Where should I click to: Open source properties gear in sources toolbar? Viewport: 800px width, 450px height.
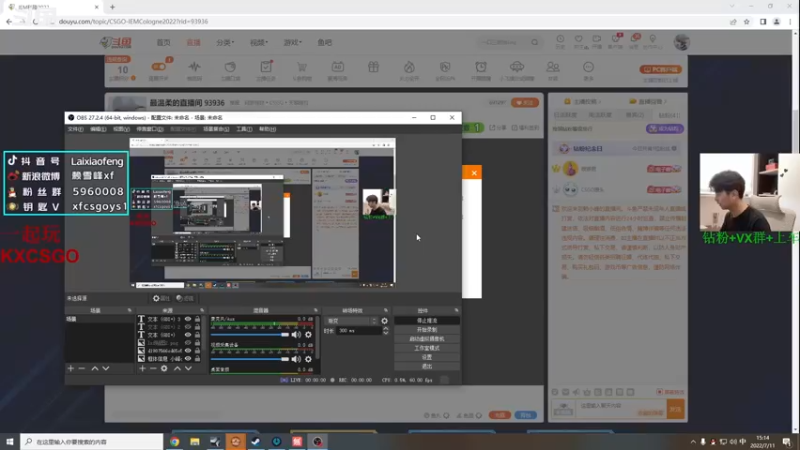point(164,368)
